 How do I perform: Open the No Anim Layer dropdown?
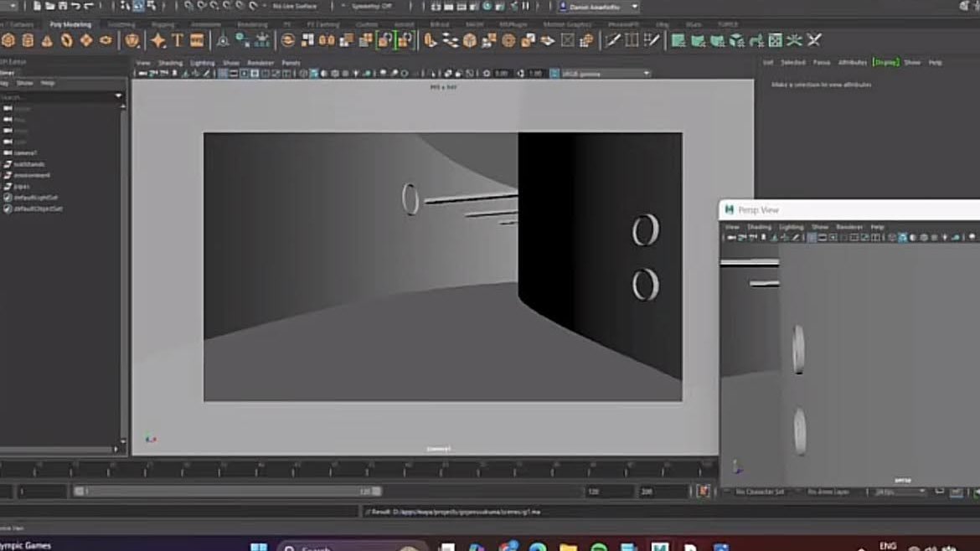click(828, 492)
